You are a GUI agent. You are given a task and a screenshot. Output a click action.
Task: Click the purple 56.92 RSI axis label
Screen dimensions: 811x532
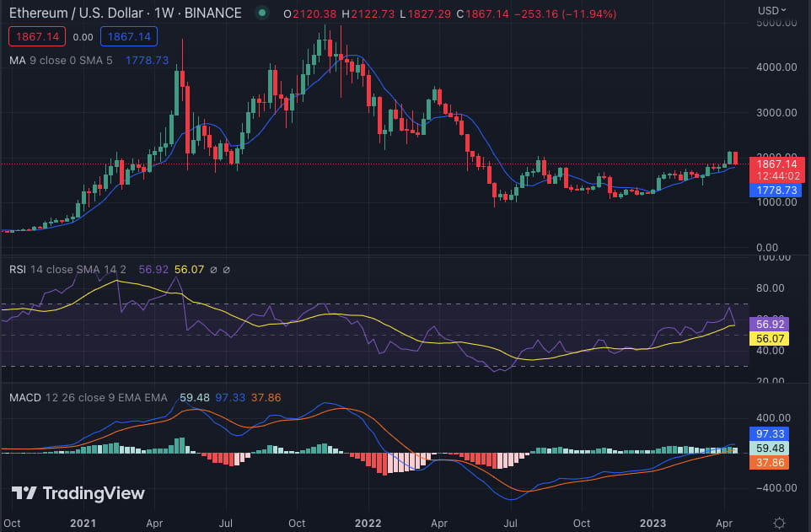[769, 325]
